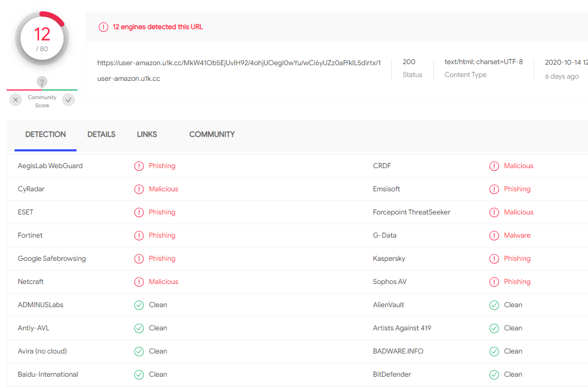Click the ADMINUSLabs engine name
Image resolution: width=588 pixels, height=388 pixels.
tap(40, 305)
